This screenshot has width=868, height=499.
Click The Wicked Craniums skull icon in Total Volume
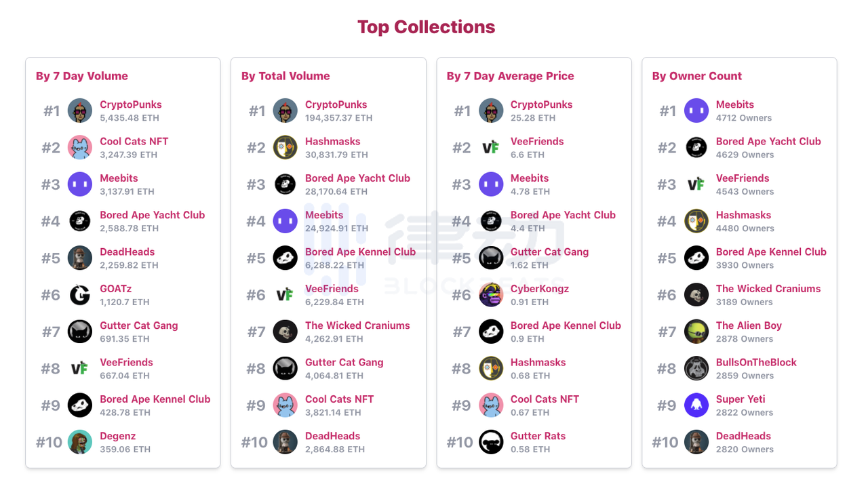click(x=285, y=332)
